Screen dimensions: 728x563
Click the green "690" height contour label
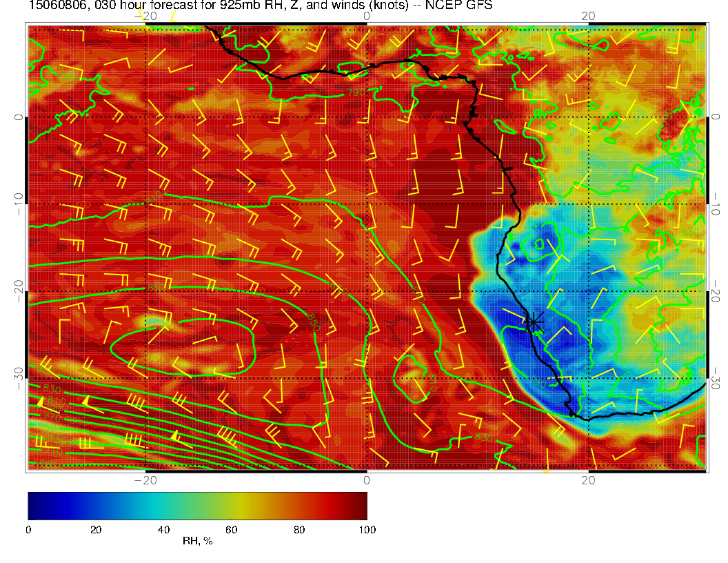pos(48,464)
